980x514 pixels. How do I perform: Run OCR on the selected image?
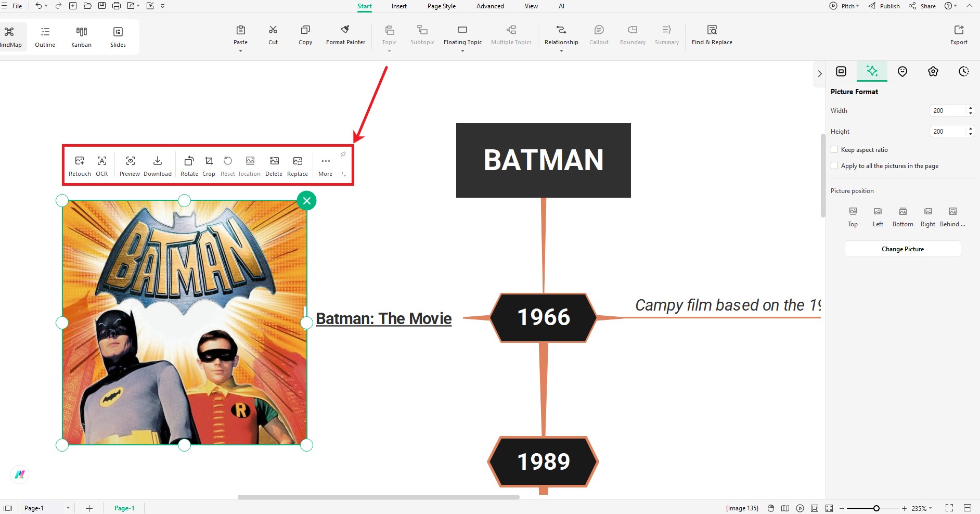[x=102, y=166]
